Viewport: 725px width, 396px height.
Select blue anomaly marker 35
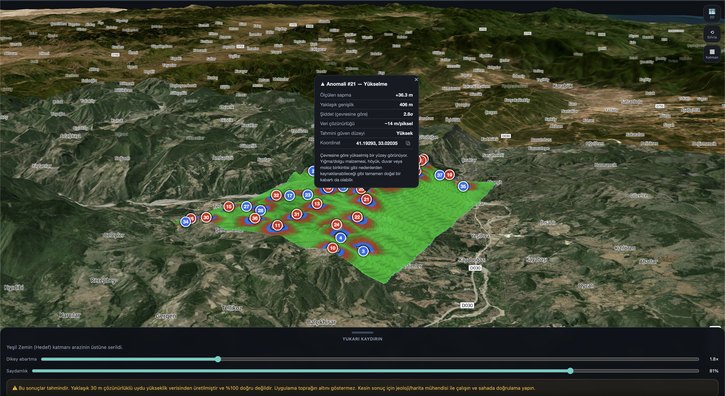463,186
